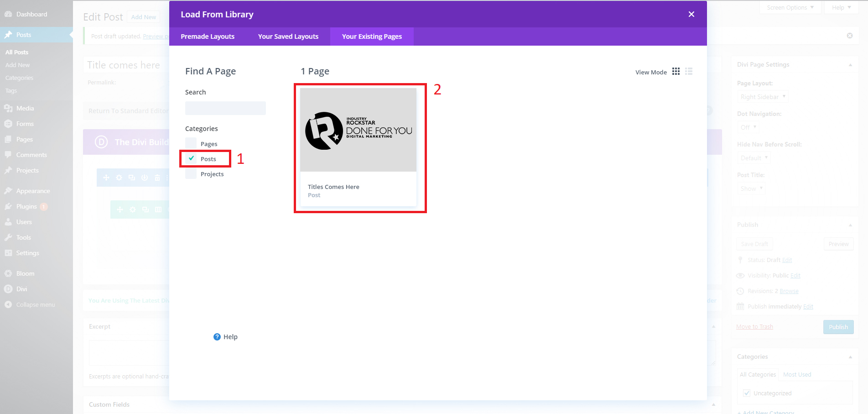The height and width of the screenshot is (414, 868).
Task: Switch to Premade Layouts tab
Action: [208, 37]
